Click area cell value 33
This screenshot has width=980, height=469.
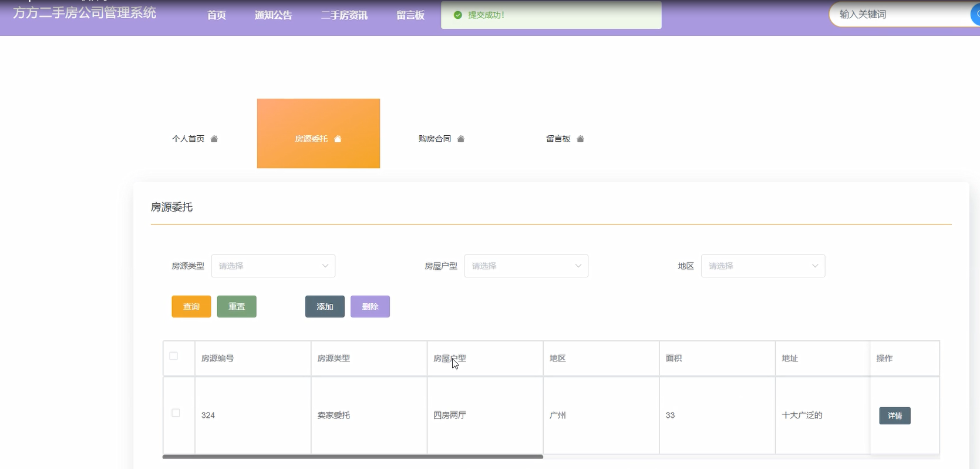[670, 415]
